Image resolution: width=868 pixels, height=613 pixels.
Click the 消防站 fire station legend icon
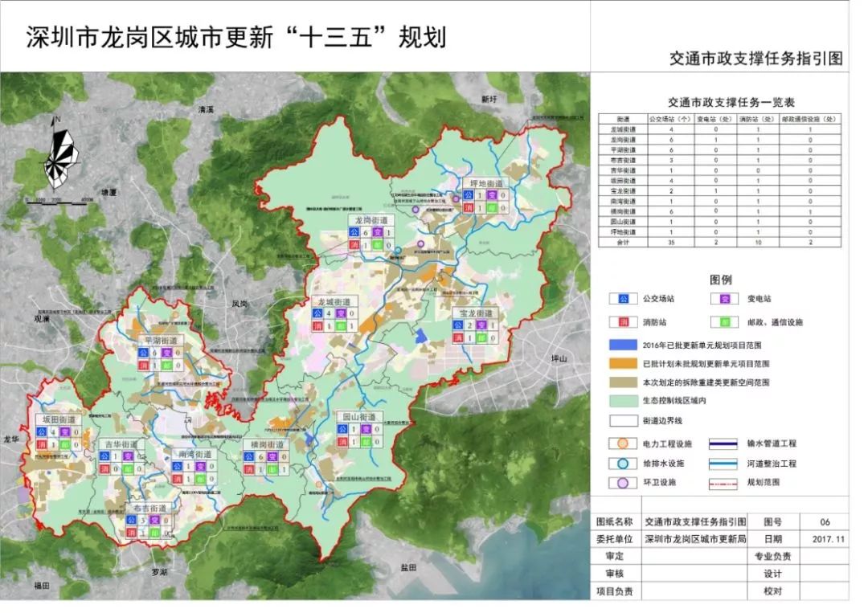coord(623,322)
